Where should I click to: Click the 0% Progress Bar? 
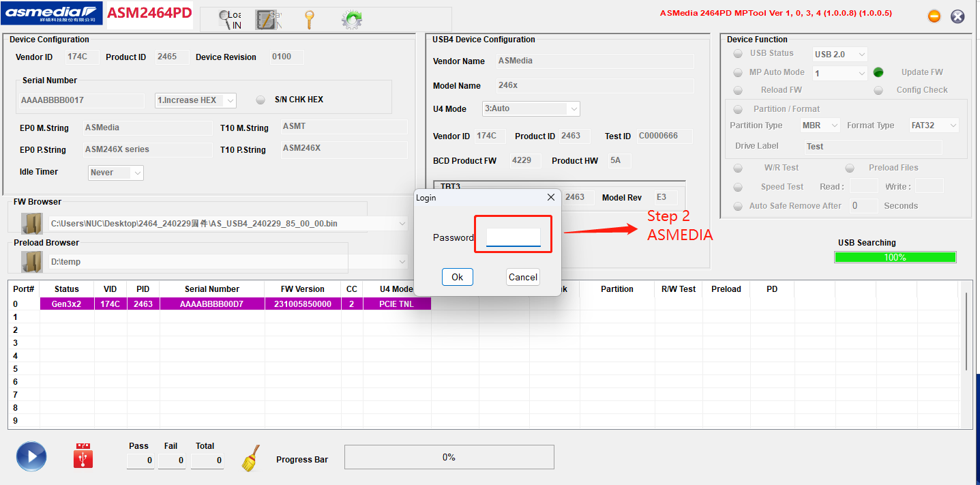(x=449, y=457)
